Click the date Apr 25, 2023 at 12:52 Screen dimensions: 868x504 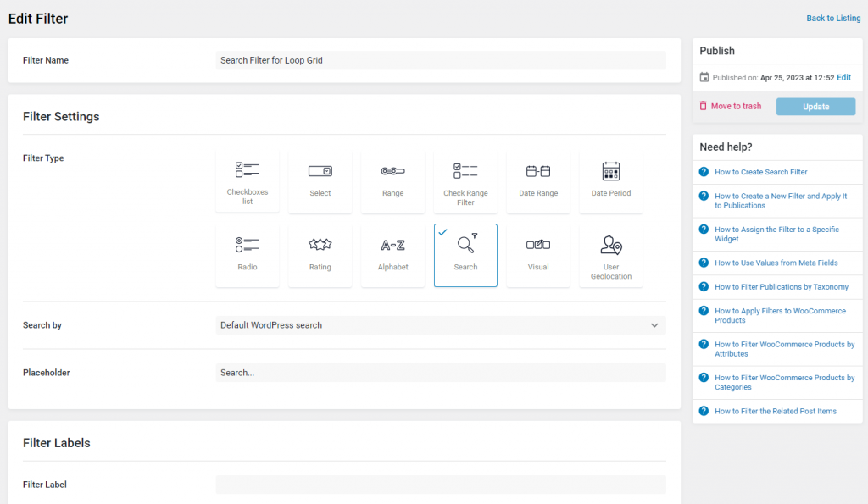pos(797,77)
